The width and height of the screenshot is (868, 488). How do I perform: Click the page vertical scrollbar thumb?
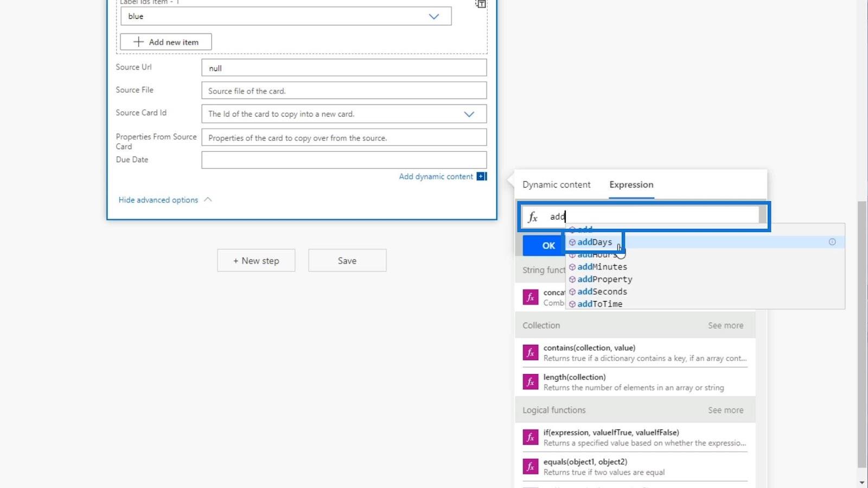pos(862,335)
